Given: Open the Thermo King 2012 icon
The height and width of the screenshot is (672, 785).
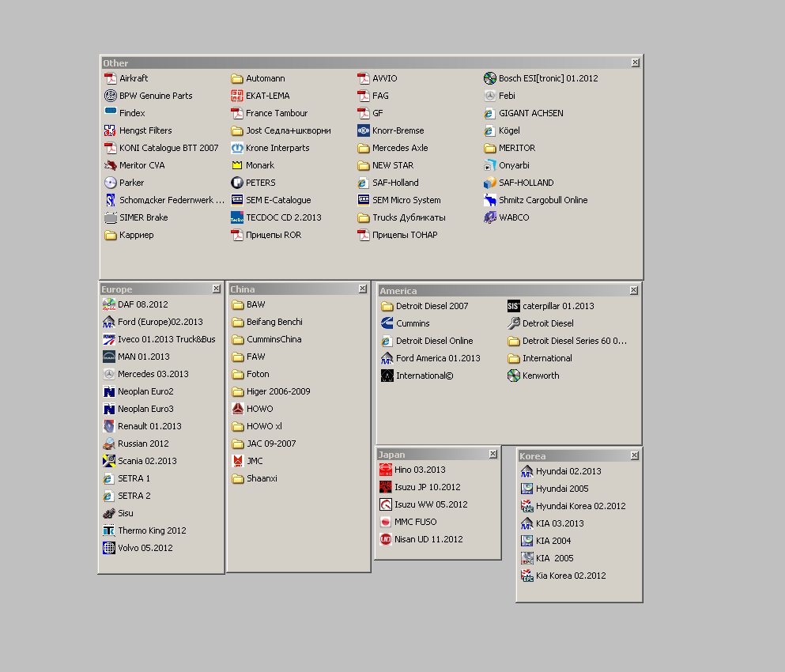Looking at the screenshot, I should (x=109, y=530).
